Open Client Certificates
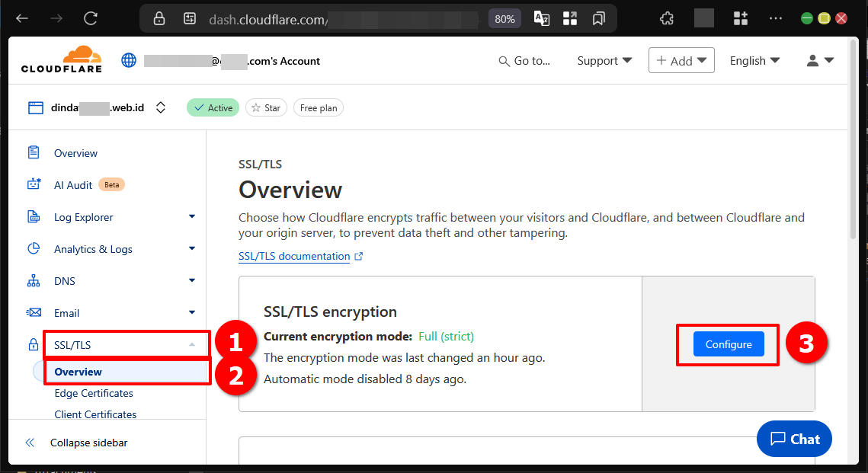The height and width of the screenshot is (473, 868). click(95, 414)
